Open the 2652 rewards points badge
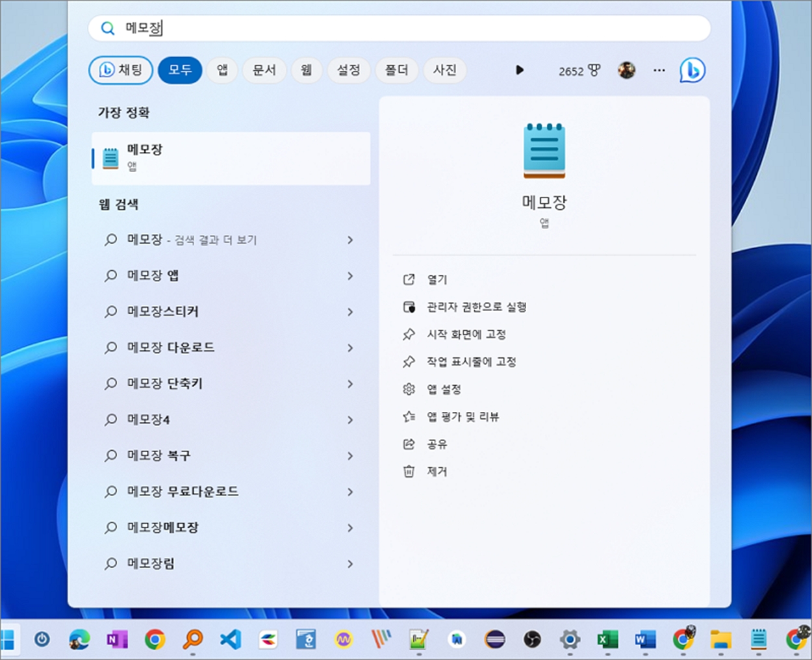Screen dimensions: 812x660 [x=579, y=71]
